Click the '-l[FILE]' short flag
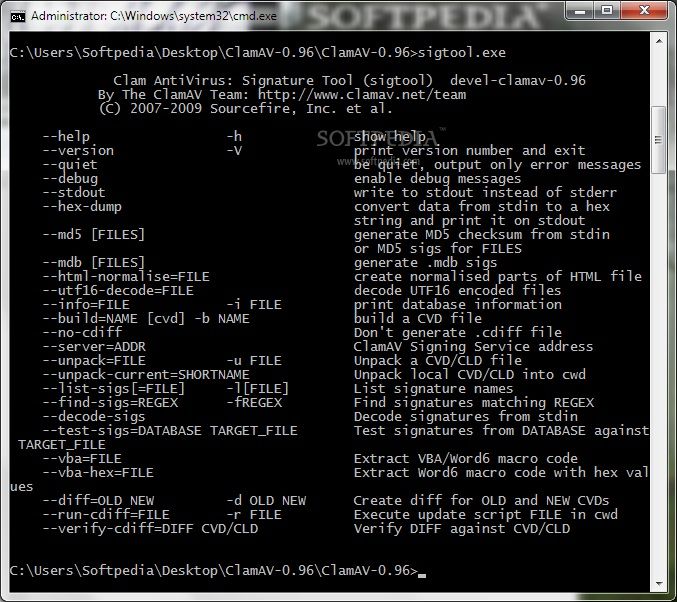The height and width of the screenshot is (602, 677). [x=258, y=389]
